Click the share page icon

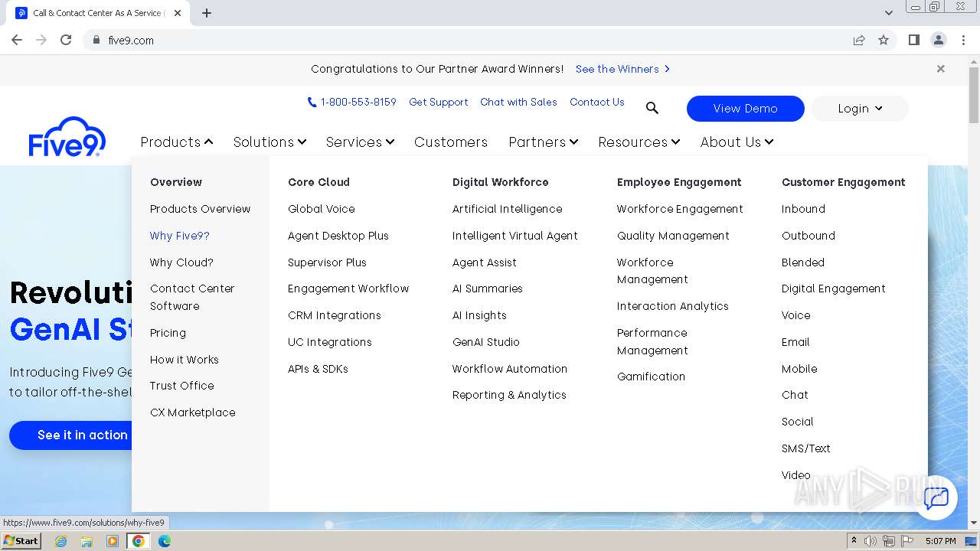pos(859,40)
